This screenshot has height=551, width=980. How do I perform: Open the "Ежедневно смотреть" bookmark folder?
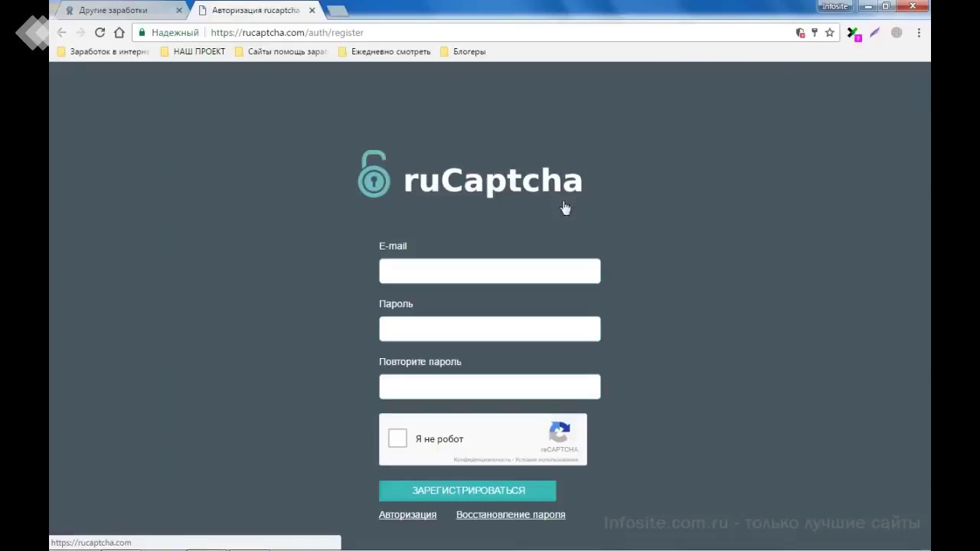[x=384, y=52]
